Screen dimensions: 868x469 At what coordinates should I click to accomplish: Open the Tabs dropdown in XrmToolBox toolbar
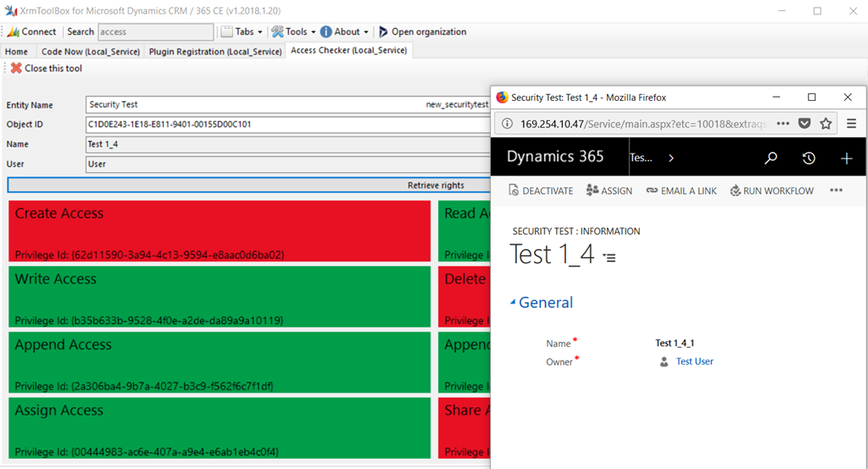tap(242, 32)
